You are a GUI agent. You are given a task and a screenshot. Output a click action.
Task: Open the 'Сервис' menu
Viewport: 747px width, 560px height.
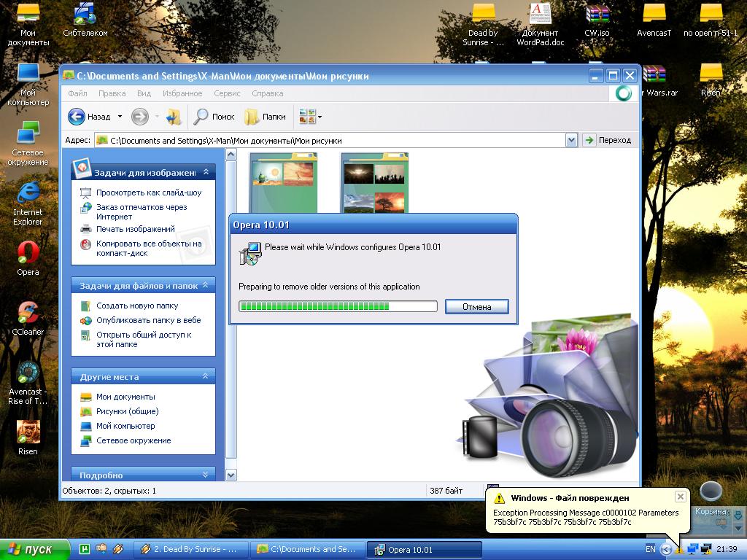point(227,93)
